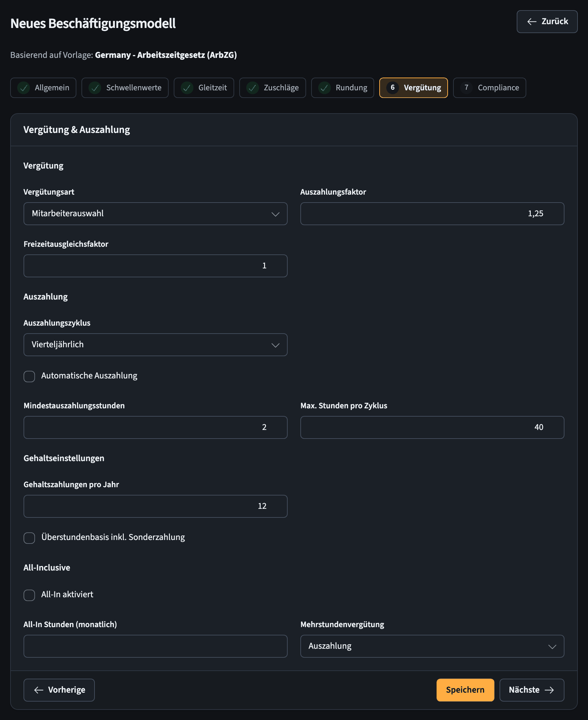Click the Auszahlungsfaktor field showing 1,25
Image resolution: width=588 pixels, height=720 pixels.
point(432,214)
